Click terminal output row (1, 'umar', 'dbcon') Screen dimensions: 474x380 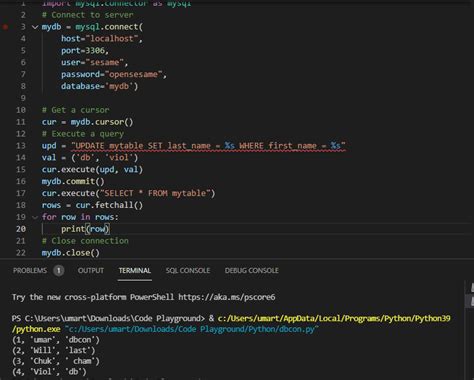[56, 340]
